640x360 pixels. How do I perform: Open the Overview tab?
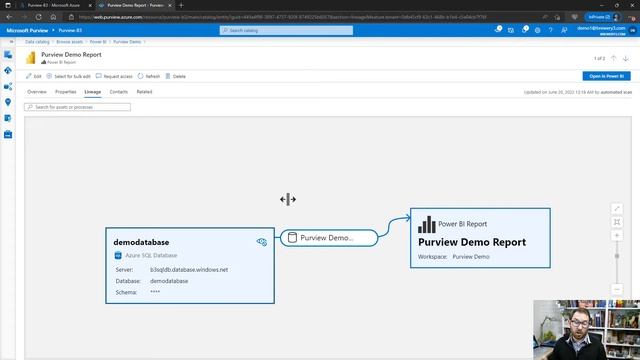[37, 92]
